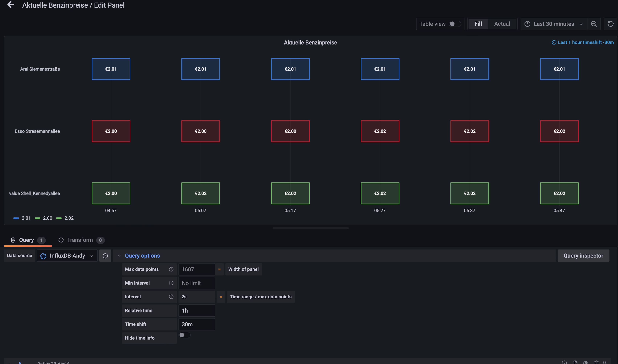The image size is (618, 364).
Task: Toggle the Table view switch
Action: (455, 24)
